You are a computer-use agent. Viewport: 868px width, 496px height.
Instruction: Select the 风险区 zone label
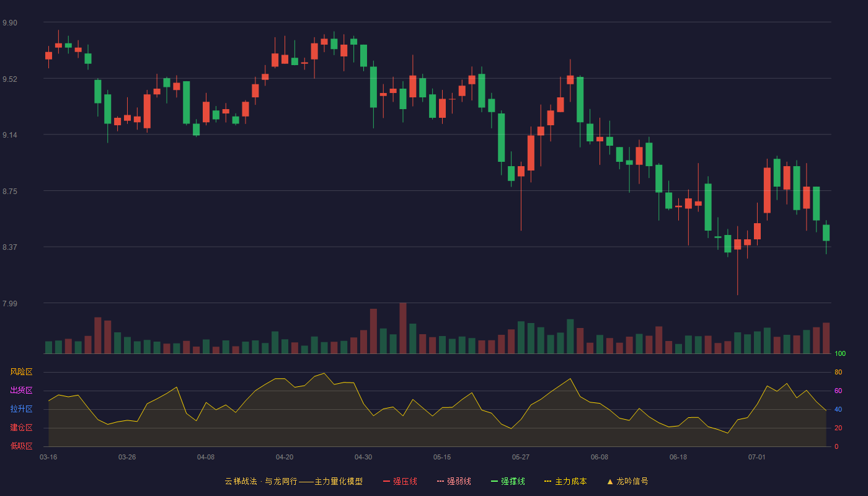(x=21, y=372)
